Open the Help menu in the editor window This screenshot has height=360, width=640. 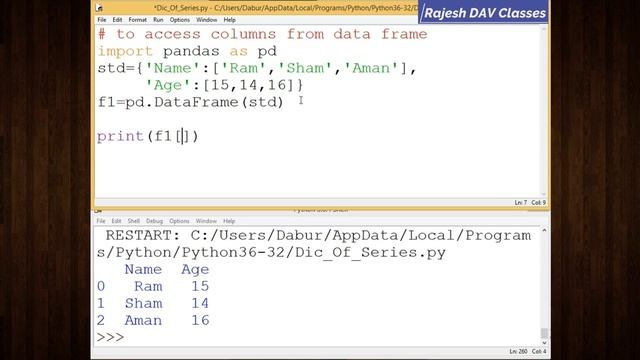(229, 20)
